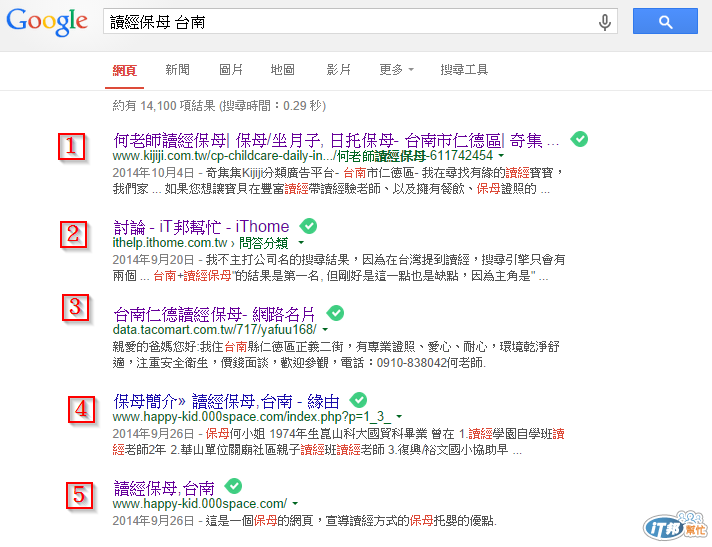The height and width of the screenshot is (547, 712).
Task: Start voice search with the microphone icon
Action: (x=604, y=22)
